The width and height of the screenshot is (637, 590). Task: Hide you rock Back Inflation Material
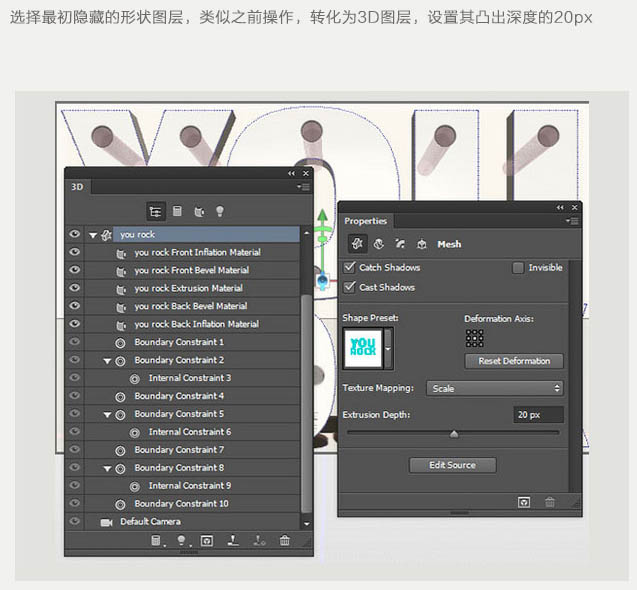(74, 323)
